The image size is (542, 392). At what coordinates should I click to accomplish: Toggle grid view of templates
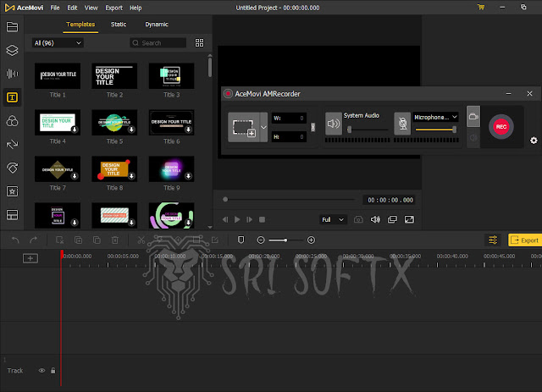200,42
